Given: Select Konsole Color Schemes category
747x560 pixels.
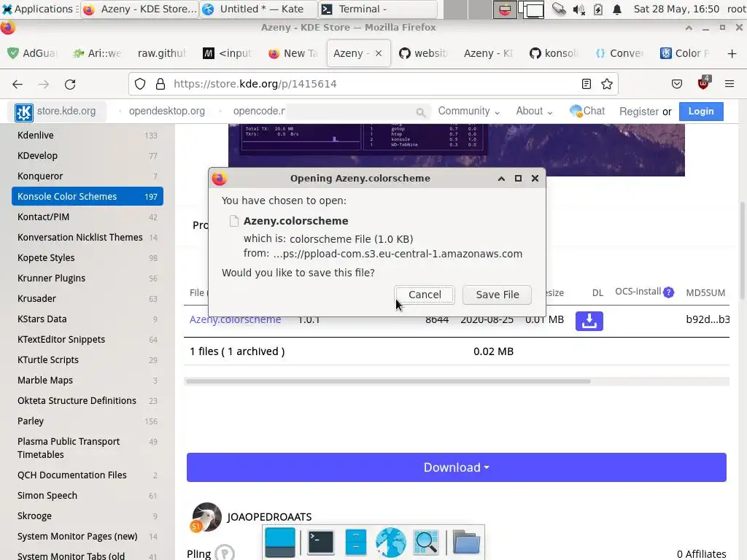Looking at the screenshot, I should [88, 197].
